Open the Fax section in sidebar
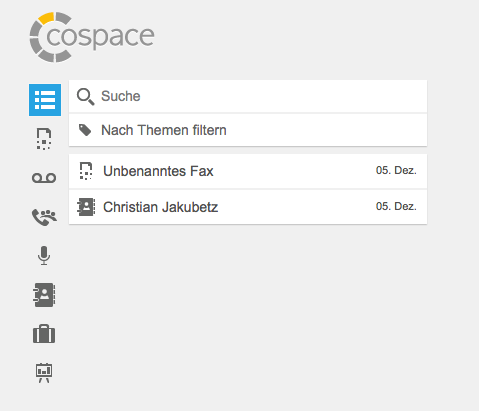 tap(44, 139)
